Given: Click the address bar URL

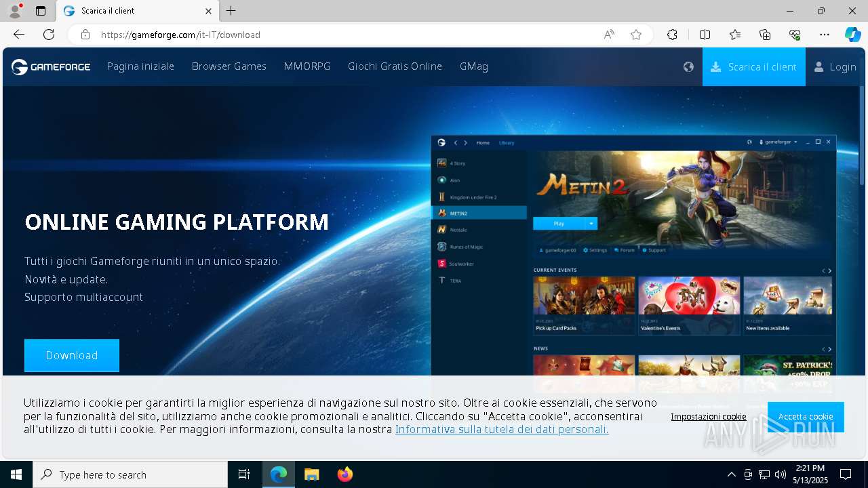Looking at the screenshot, I should [180, 35].
